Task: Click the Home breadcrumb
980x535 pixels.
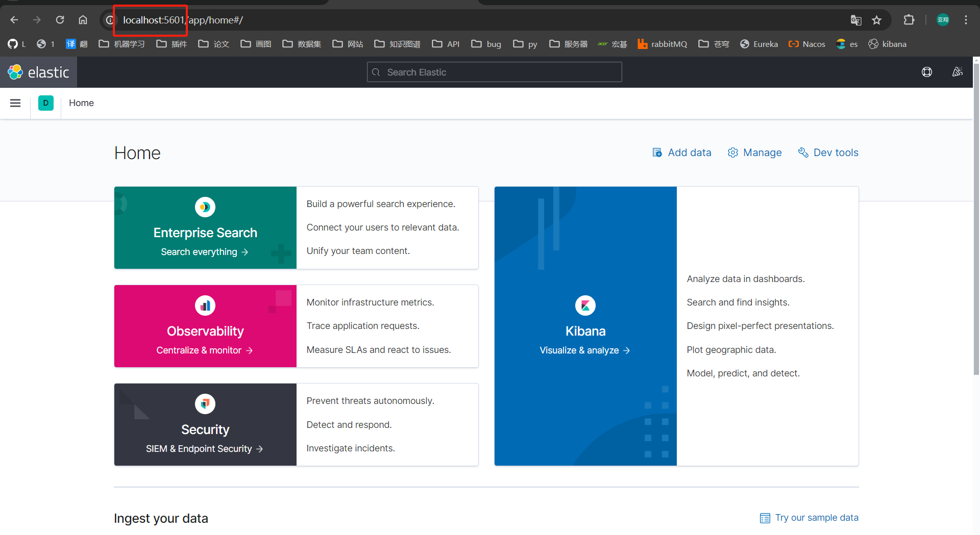Action: (x=81, y=103)
